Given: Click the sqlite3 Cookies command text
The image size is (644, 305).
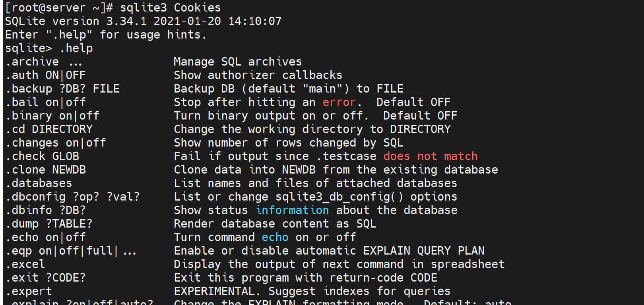Looking at the screenshot, I should (x=170, y=8).
